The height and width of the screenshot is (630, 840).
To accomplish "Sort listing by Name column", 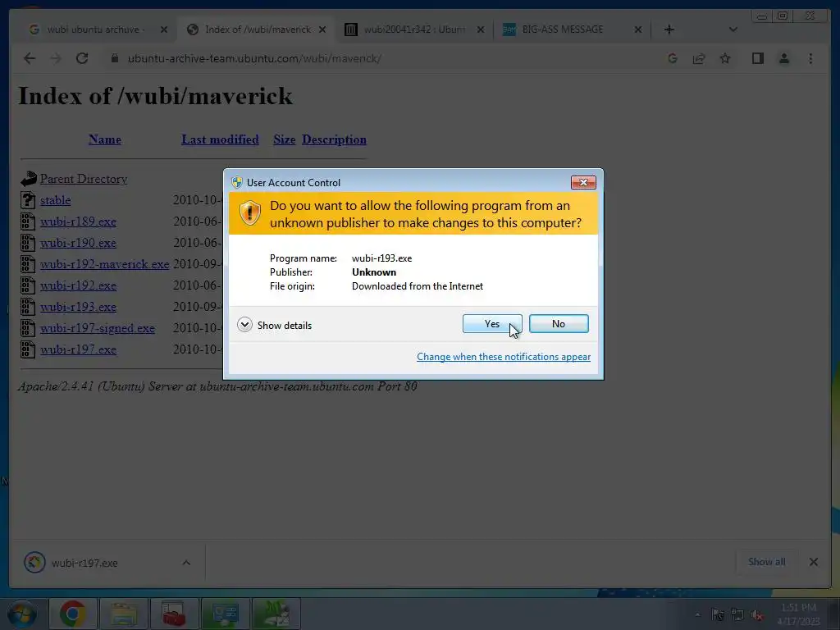I will click(104, 139).
